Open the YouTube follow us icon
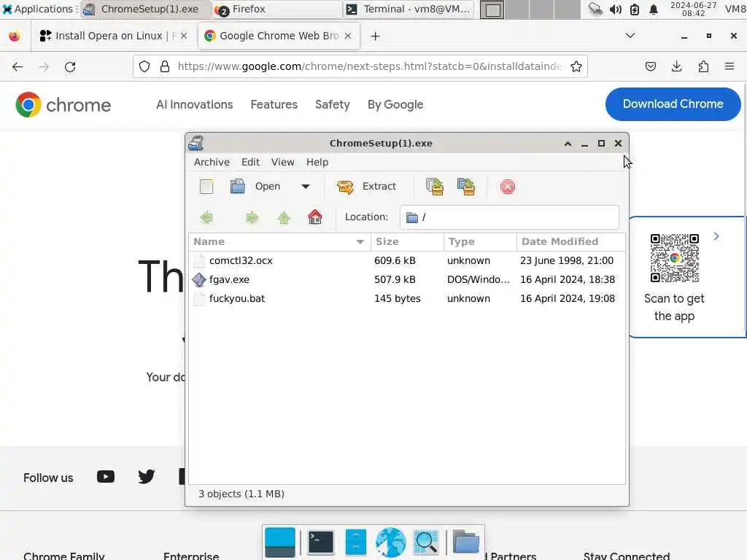The height and width of the screenshot is (560, 747). point(106,477)
